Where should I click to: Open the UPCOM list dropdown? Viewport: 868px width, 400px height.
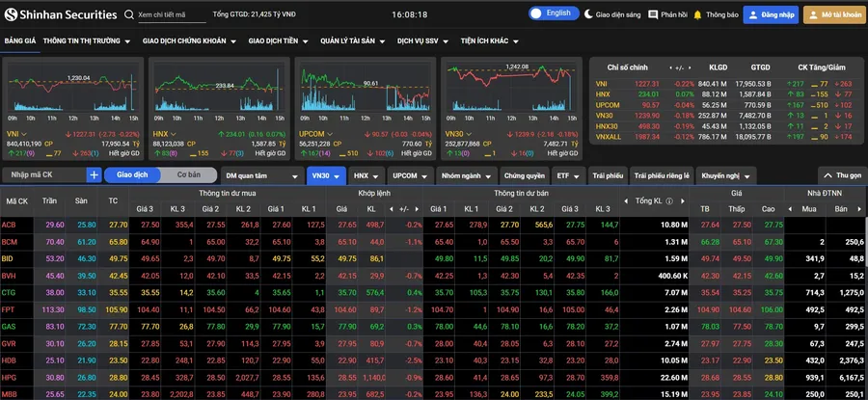[x=410, y=176]
